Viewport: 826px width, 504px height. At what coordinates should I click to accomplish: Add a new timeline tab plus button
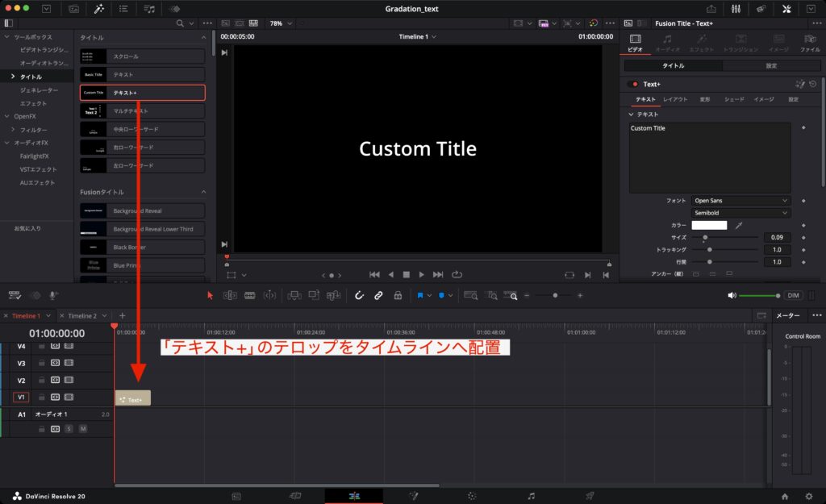pos(123,315)
